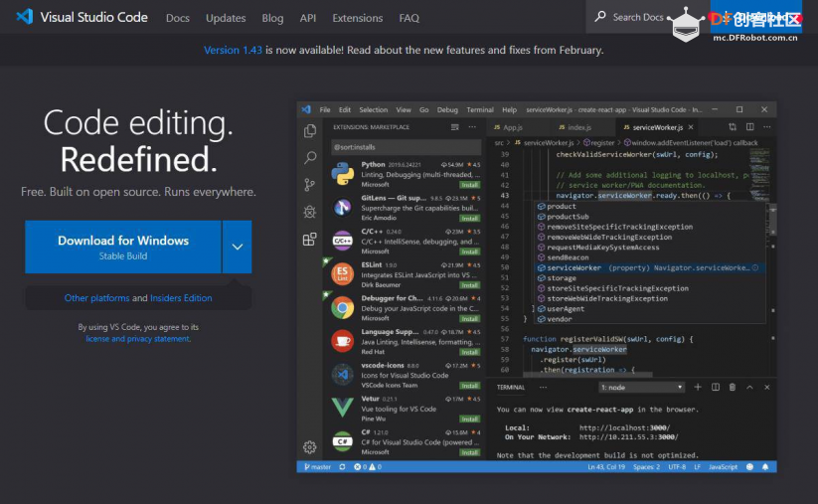Expand the download options dropdown arrow
The height and width of the screenshot is (504, 818).
pyautogui.click(x=238, y=247)
